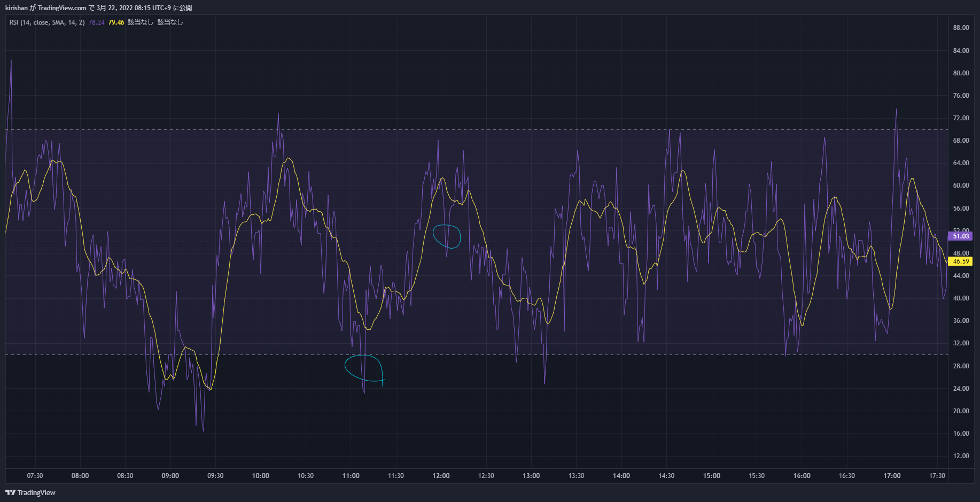Select the yellow 46.59 price label
Viewport: 980px width, 502px height.
(960, 261)
